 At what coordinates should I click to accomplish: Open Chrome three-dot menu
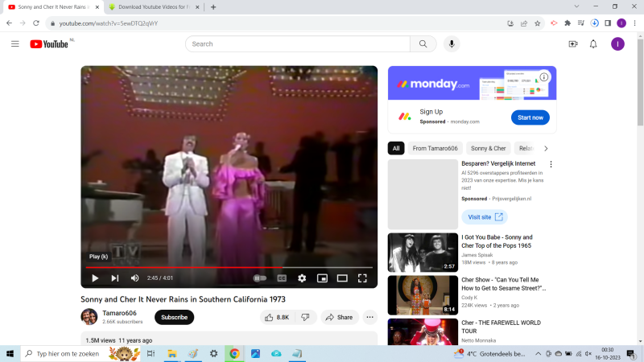634,23
